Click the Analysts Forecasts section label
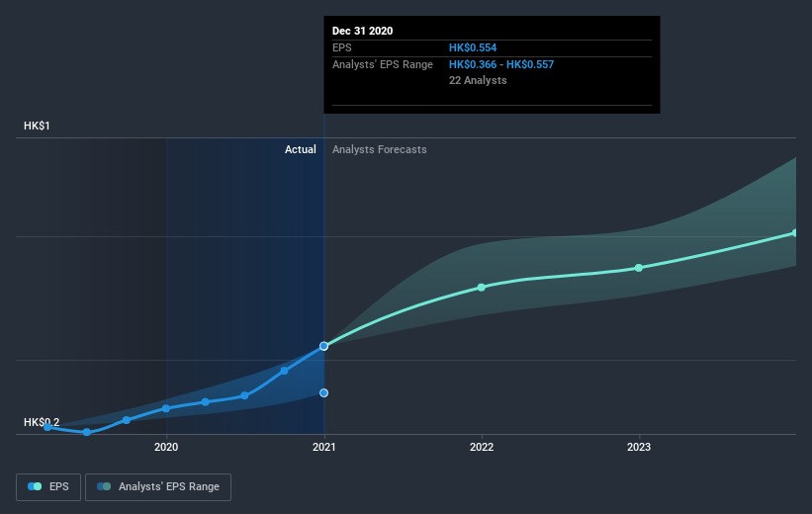 click(380, 149)
